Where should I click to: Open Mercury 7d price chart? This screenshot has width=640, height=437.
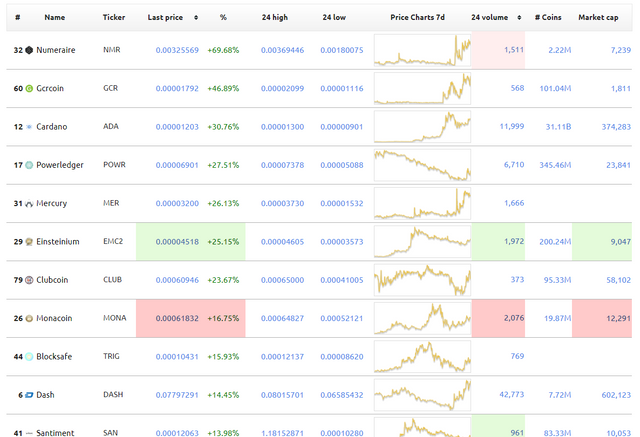click(422, 203)
